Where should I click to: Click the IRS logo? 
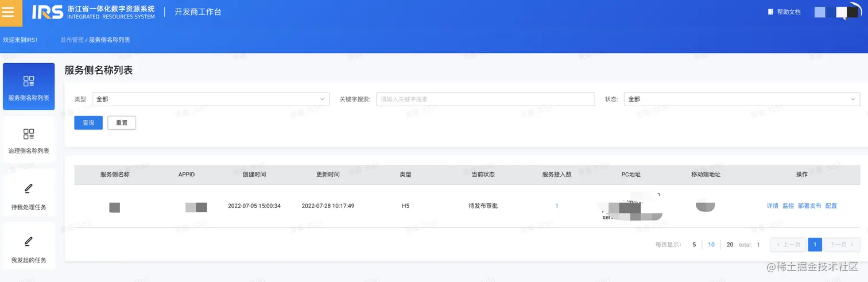48,12
